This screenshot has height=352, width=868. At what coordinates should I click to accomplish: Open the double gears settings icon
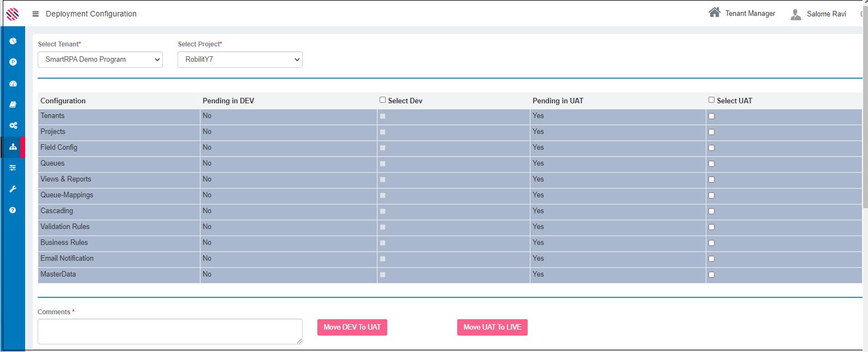[x=13, y=126]
